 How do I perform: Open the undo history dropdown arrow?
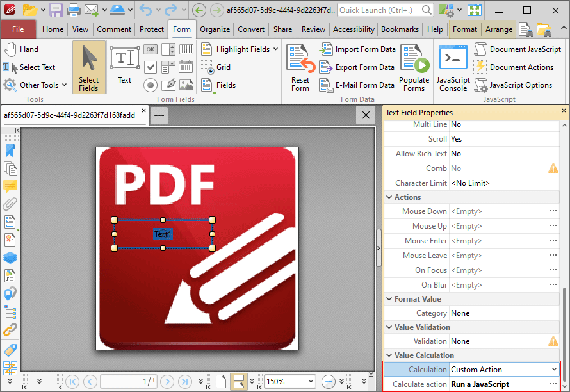tap(158, 10)
